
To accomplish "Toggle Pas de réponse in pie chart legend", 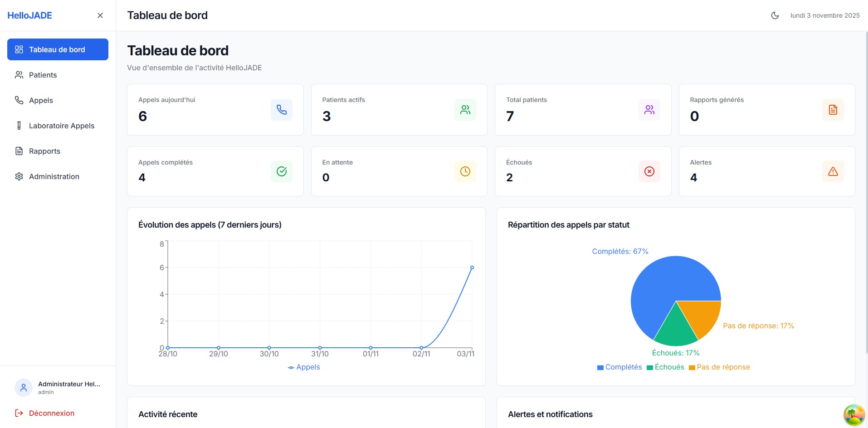I will 719,367.
